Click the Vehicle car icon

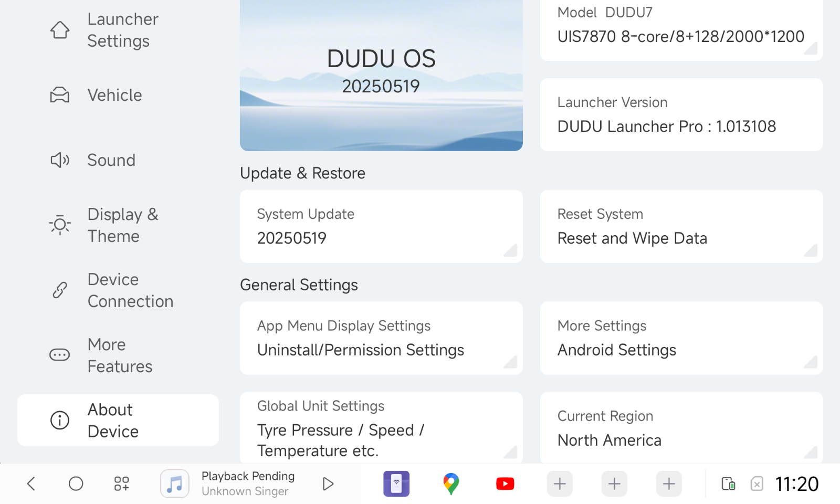click(60, 95)
